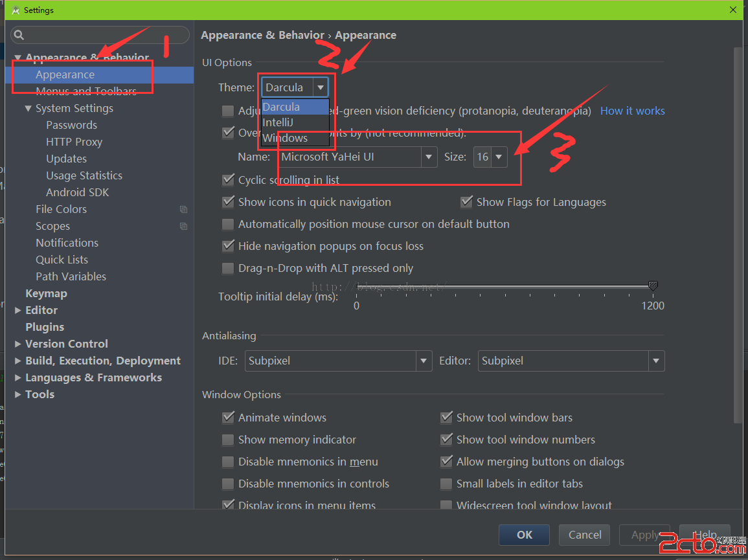Expand the Editor tree node
The image size is (748, 560).
tap(17, 310)
